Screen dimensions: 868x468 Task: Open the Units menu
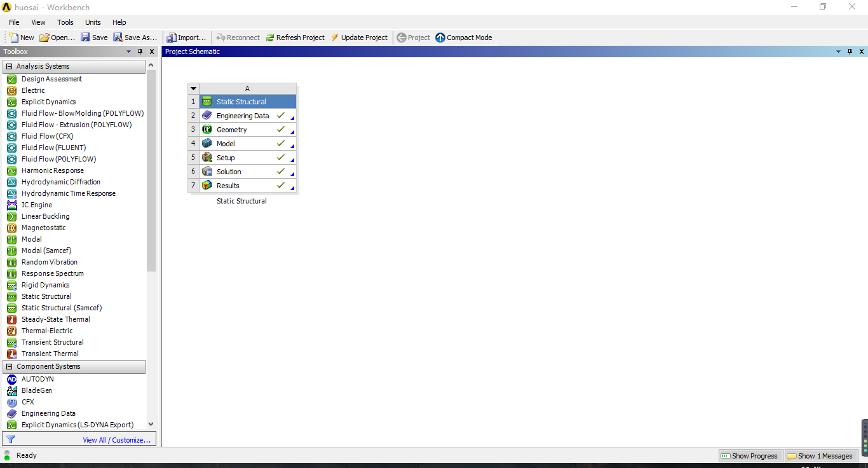coord(93,22)
